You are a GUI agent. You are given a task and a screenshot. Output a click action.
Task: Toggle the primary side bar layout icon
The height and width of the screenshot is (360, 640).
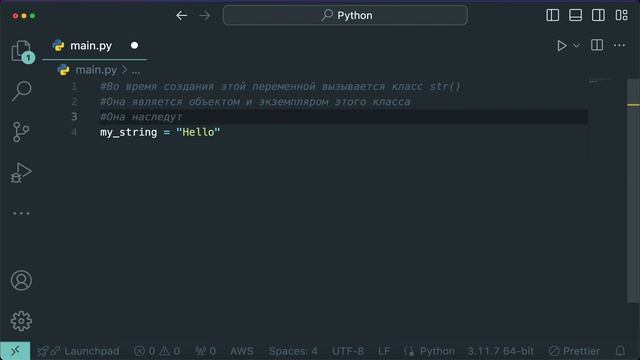pyautogui.click(x=553, y=16)
